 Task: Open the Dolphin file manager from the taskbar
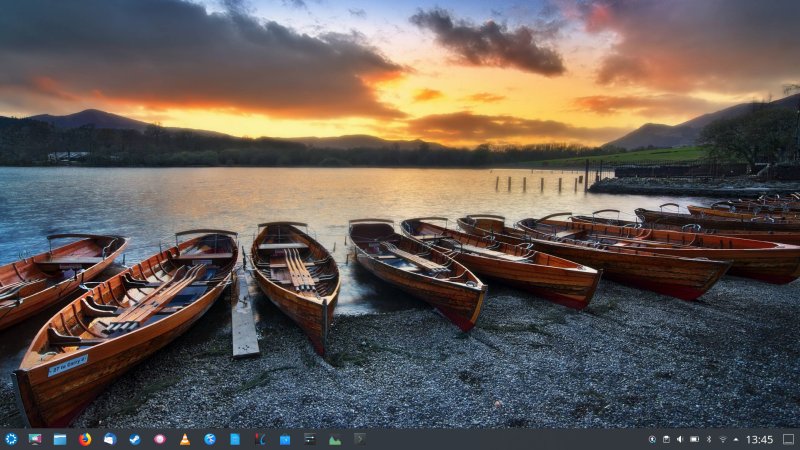click(x=60, y=439)
